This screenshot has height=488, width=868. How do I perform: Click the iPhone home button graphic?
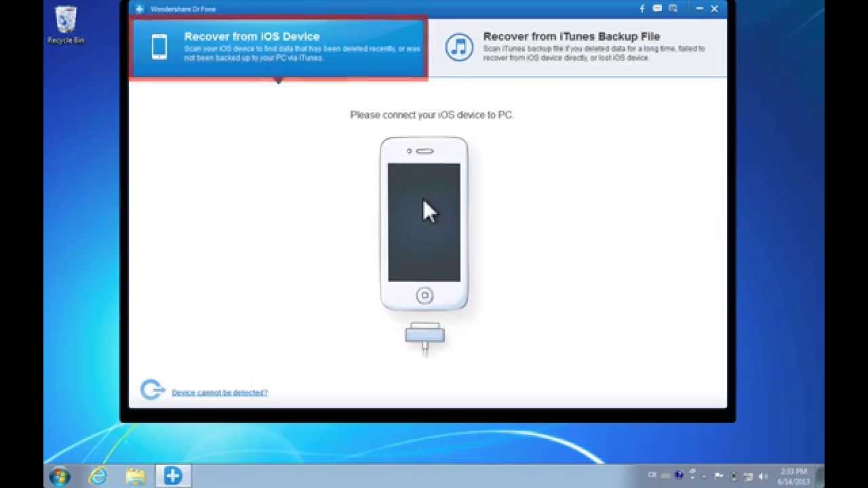(425, 296)
